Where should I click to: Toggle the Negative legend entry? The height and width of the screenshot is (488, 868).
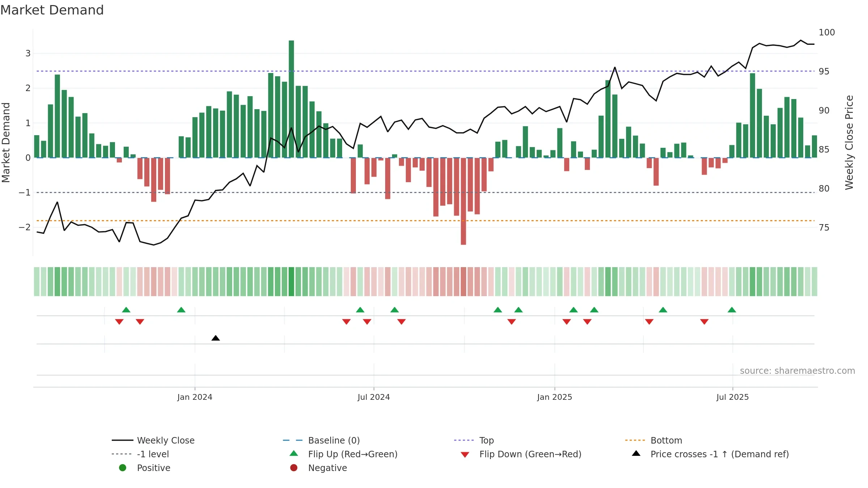click(318, 468)
